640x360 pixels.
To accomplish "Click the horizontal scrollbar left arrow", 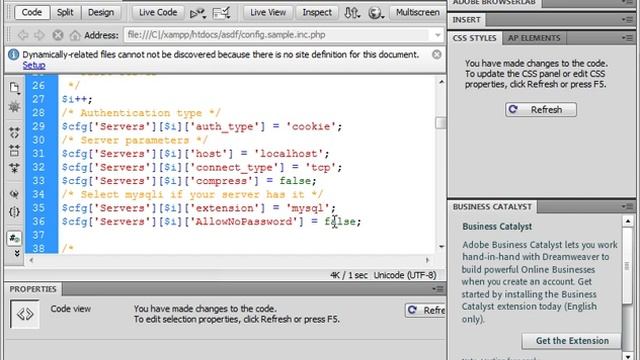I will 31,260.
